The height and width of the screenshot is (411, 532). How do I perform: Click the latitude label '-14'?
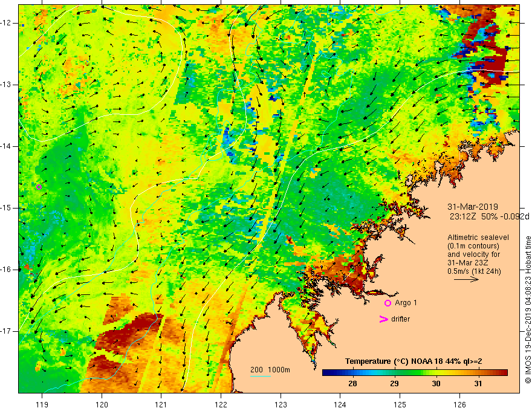[x=7, y=146]
